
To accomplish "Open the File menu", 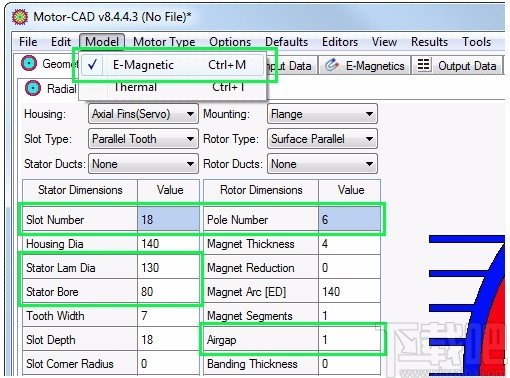I will coord(28,42).
